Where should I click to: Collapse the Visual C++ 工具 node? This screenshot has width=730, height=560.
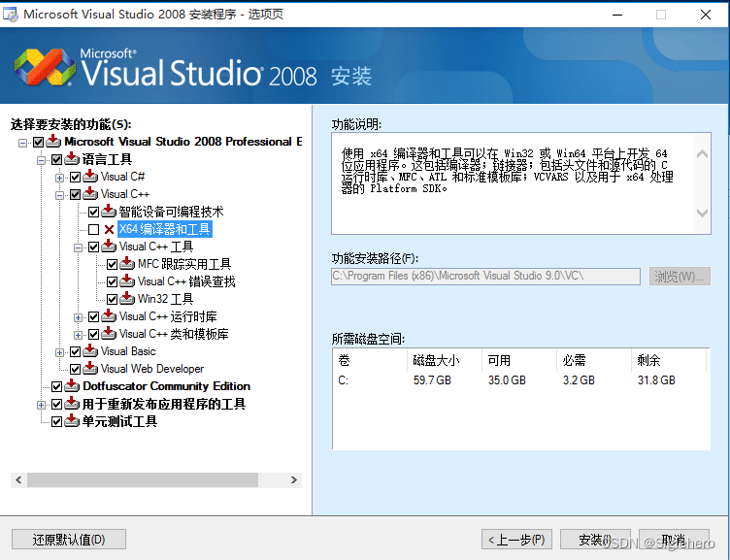click(79, 247)
